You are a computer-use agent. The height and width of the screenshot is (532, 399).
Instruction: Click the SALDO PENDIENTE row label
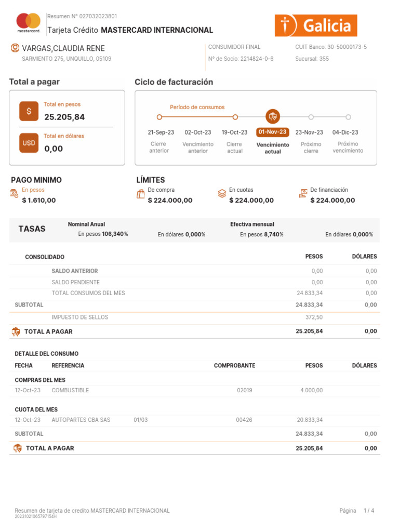pyautogui.click(x=76, y=282)
